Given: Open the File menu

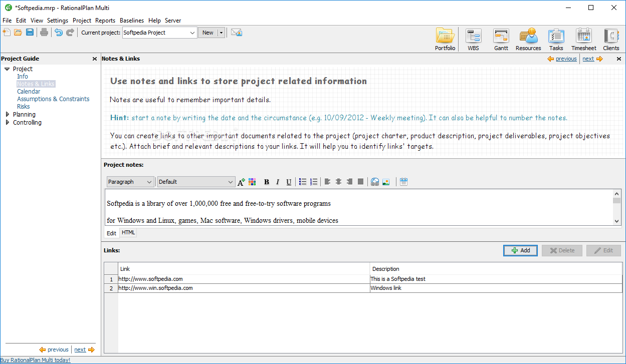Looking at the screenshot, I should [7, 21].
